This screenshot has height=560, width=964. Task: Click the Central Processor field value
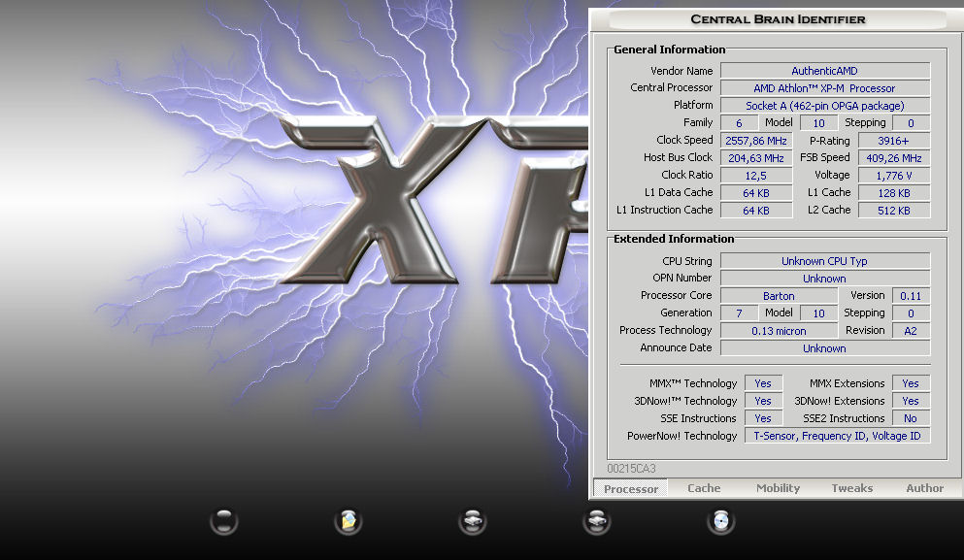coord(824,88)
